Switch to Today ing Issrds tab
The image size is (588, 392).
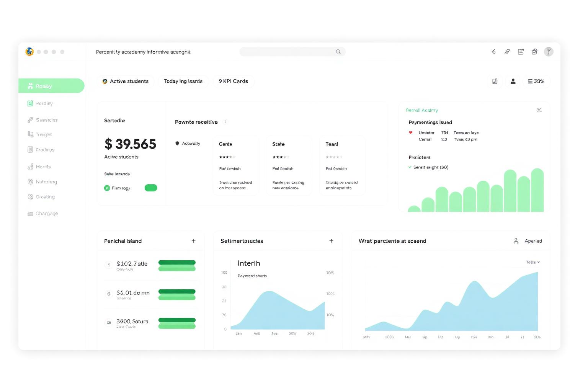pyautogui.click(x=183, y=81)
